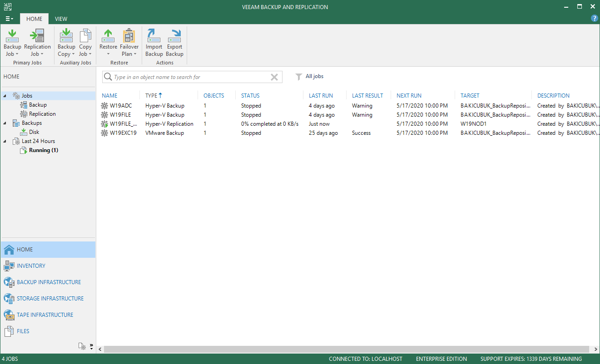Open the TAPE INFRASTRUCTURE view

(x=45, y=315)
